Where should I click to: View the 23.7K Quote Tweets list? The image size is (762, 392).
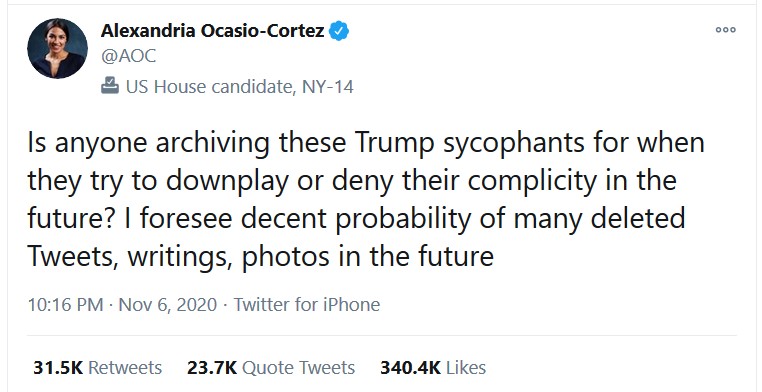click(271, 368)
